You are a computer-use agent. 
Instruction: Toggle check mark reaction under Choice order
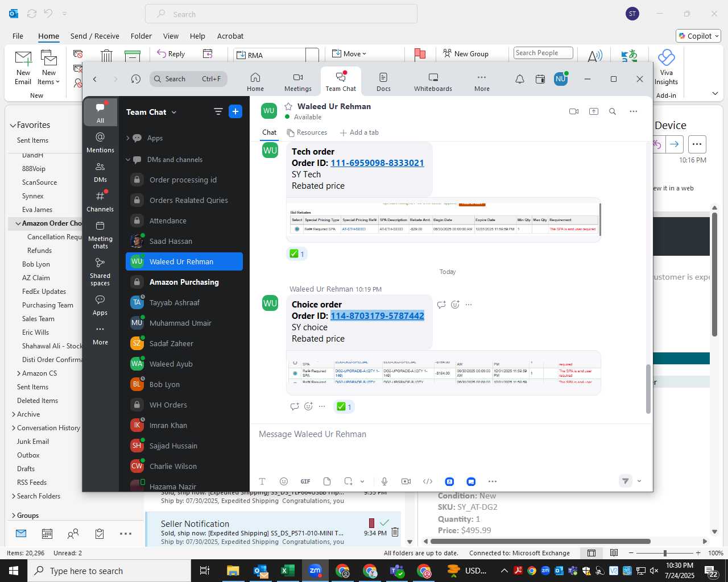tap(344, 406)
